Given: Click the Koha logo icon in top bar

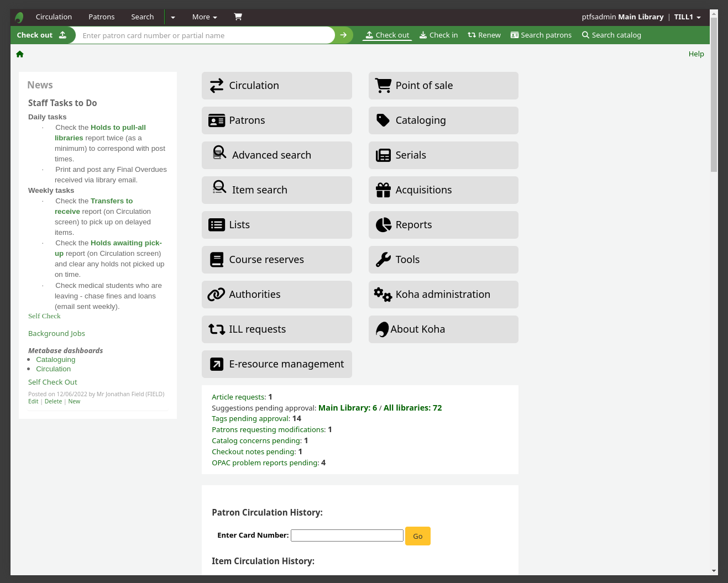Looking at the screenshot, I should (19, 17).
